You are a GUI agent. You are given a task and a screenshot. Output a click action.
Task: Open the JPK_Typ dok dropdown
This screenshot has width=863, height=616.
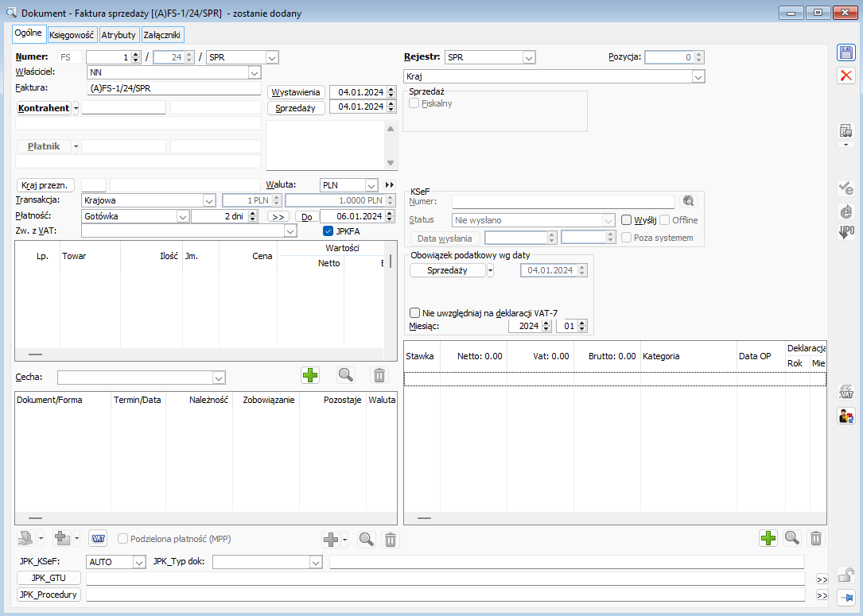point(315,562)
